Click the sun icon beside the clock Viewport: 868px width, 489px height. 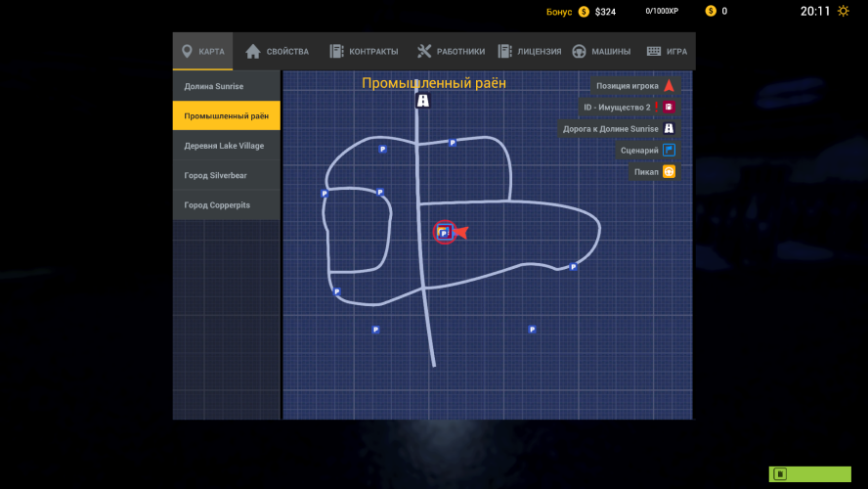tap(844, 12)
